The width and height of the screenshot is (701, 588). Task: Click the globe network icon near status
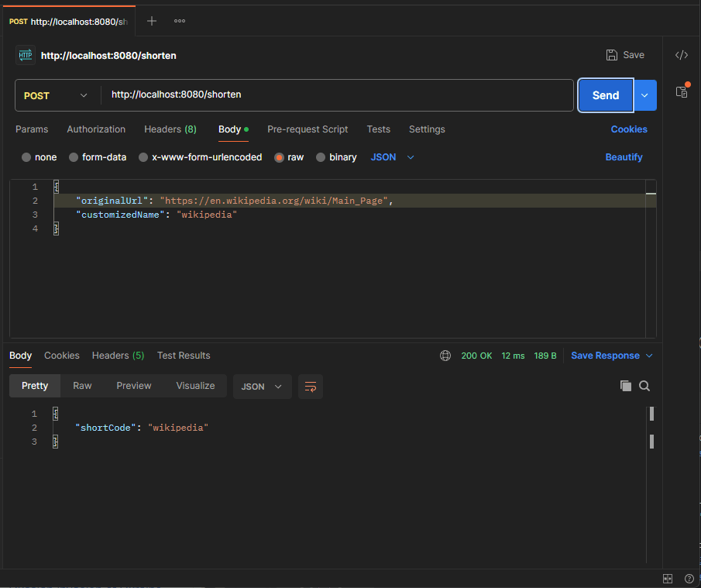click(445, 356)
